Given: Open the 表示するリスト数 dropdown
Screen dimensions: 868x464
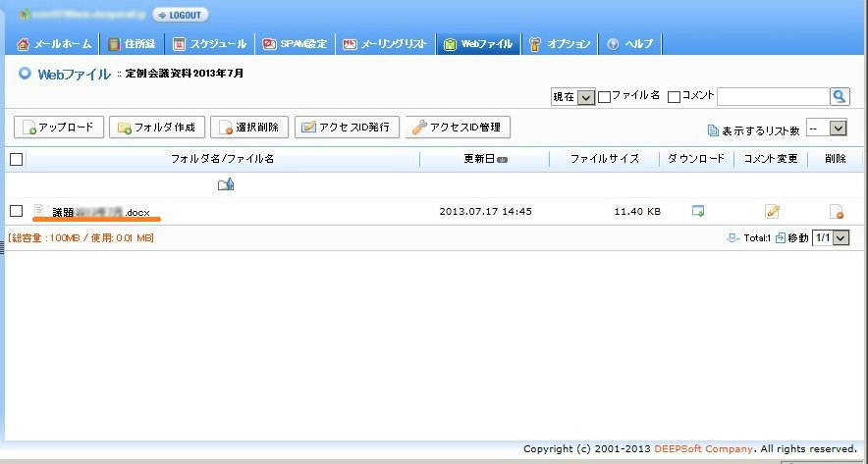Looking at the screenshot, I should coord(825,128).
